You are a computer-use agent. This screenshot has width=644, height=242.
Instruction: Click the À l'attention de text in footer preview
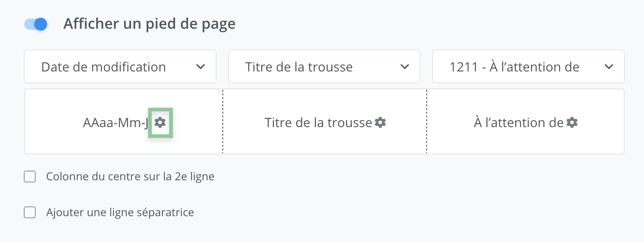pos(518,123)
